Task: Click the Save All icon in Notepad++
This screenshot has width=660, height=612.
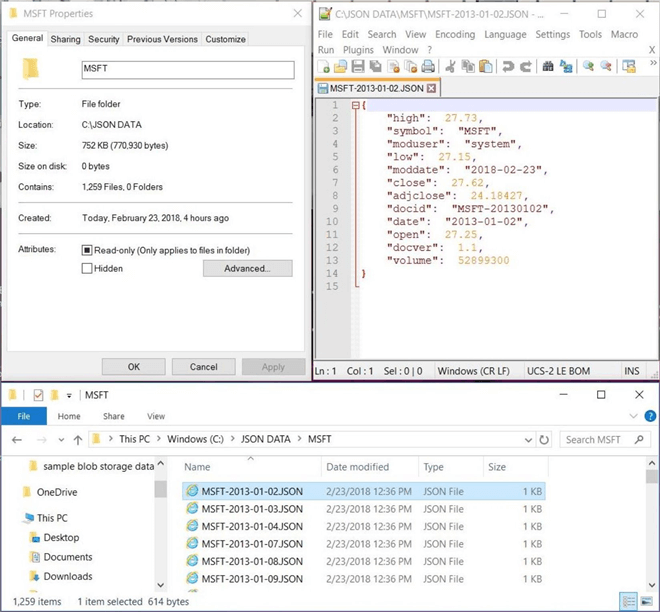Action: [x=375, y=67]
